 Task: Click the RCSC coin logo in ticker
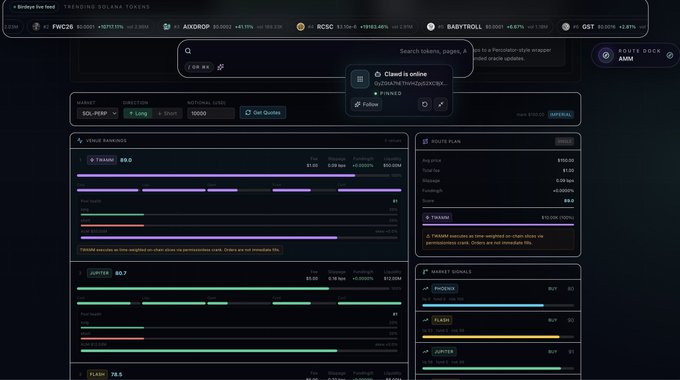[301, 26]
